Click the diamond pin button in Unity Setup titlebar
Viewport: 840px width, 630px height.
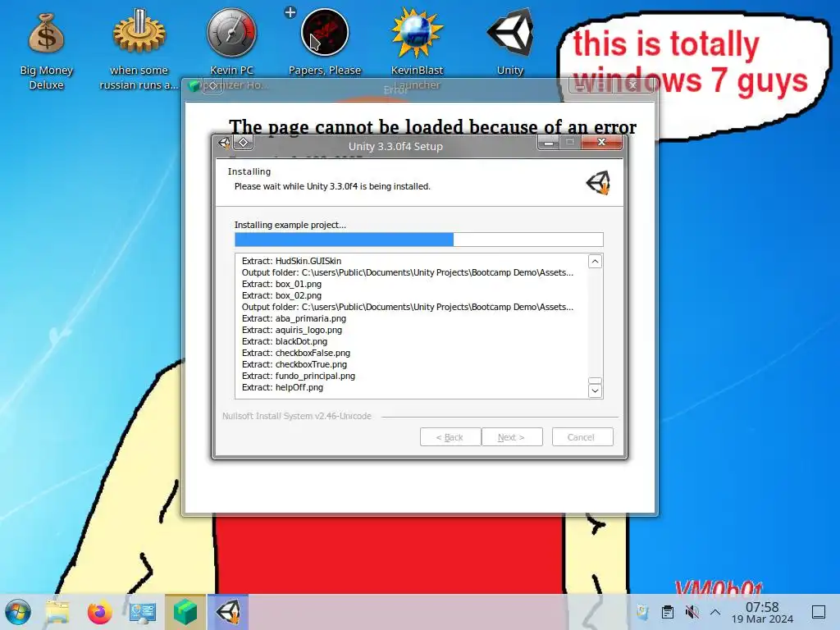[x=243, y=142]
